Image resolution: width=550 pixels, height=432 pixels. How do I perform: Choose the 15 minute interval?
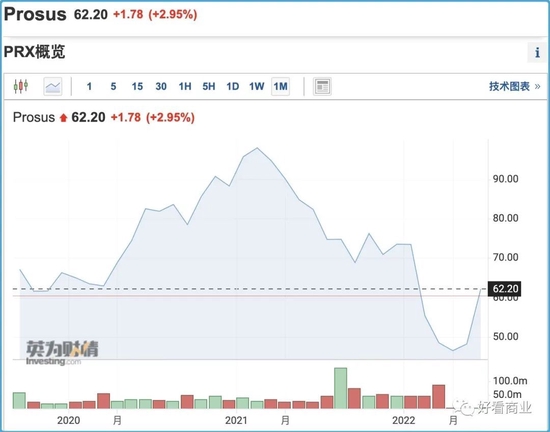click(x=137, y=86)
